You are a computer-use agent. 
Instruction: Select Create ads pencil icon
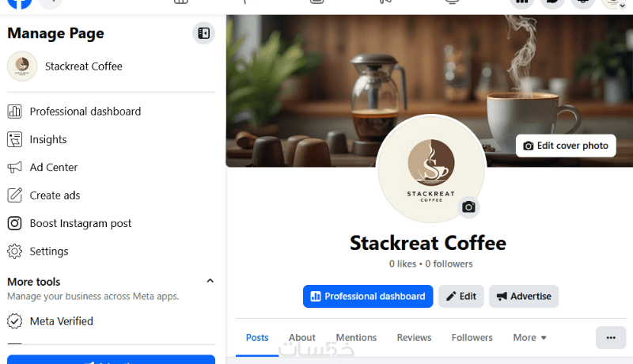point(14,195)
